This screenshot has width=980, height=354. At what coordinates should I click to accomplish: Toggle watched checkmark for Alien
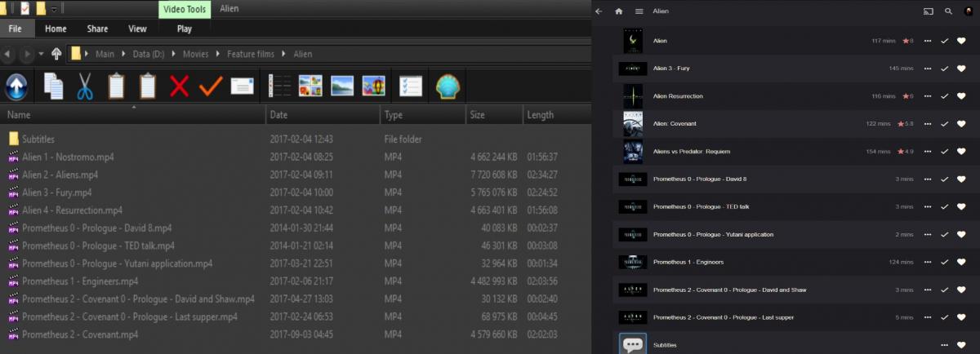coord(945,41)
